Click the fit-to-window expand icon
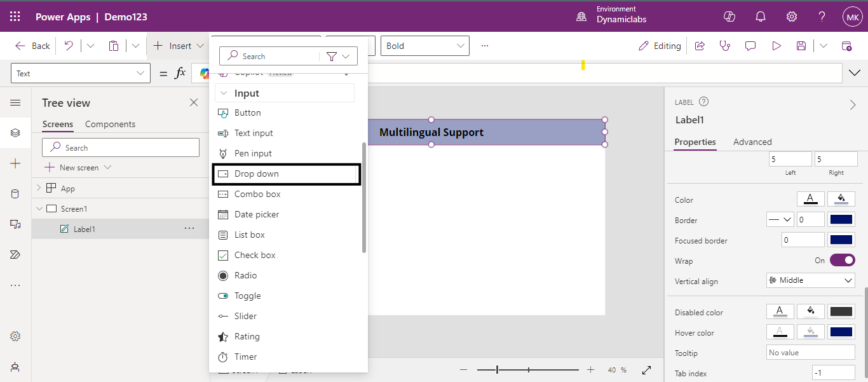 point(647,370)
